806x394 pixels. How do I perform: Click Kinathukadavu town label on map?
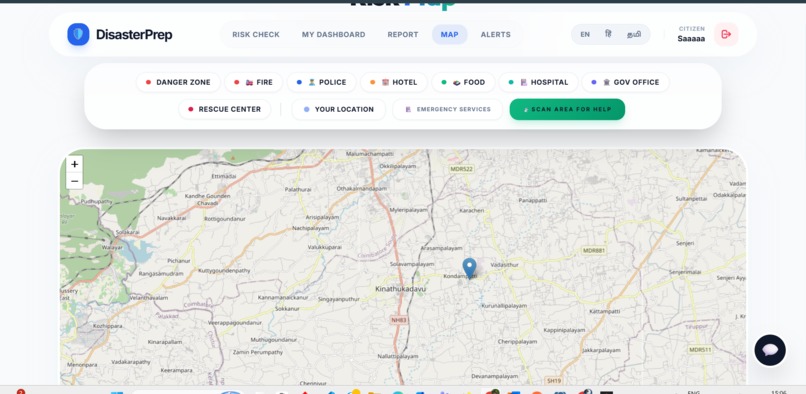click(400, 289)
